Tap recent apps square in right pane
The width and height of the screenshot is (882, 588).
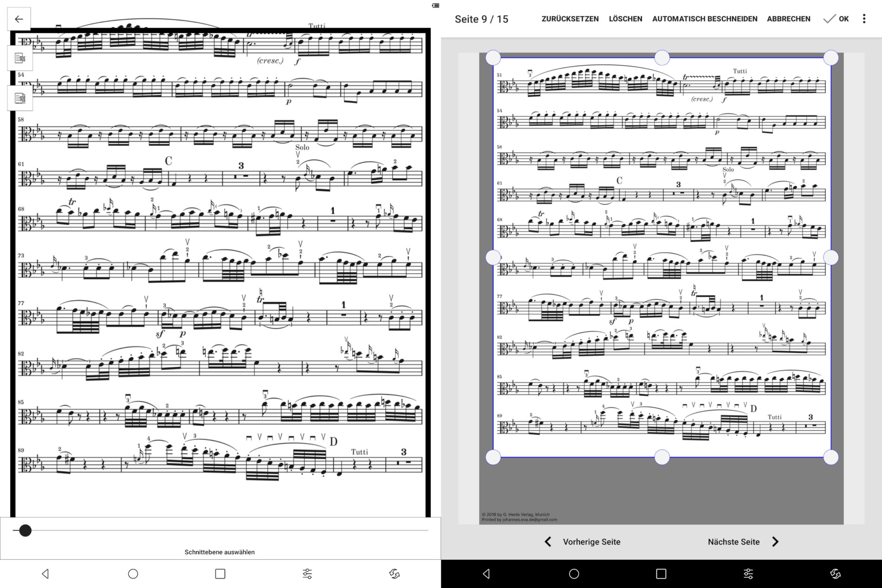[x=661, y=574]
